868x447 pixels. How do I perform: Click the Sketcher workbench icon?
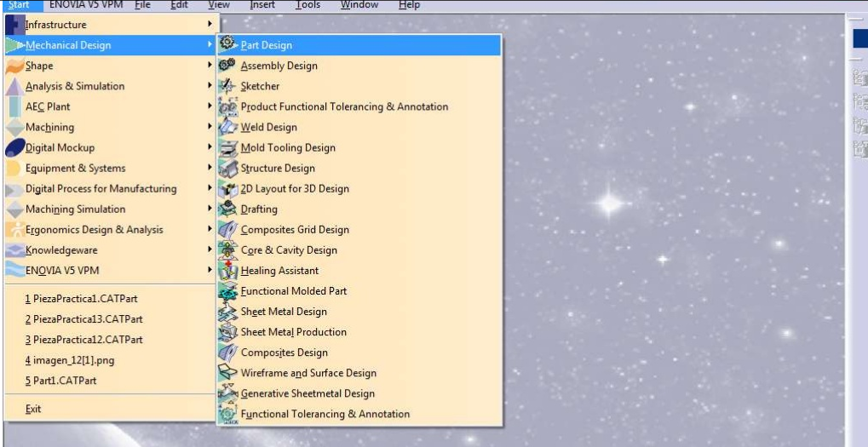point(227,86)
